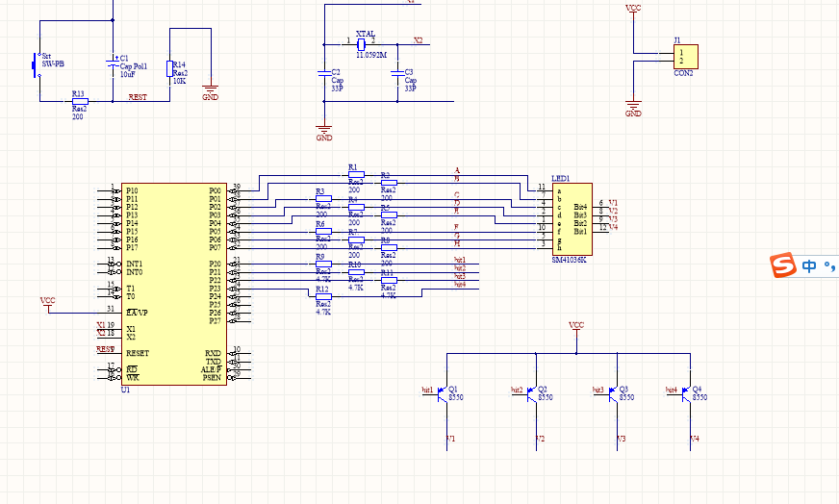Select resistor R3
Image resolution: width=839 pixels, height=504 pixels.
323,199
